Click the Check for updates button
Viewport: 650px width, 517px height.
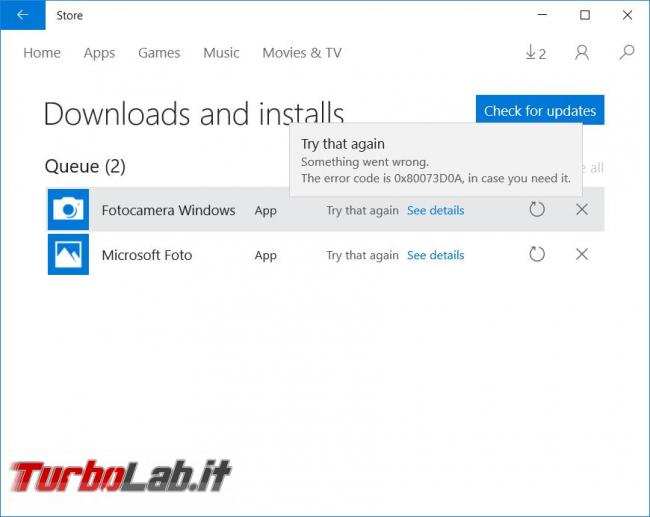coord(540,110)
